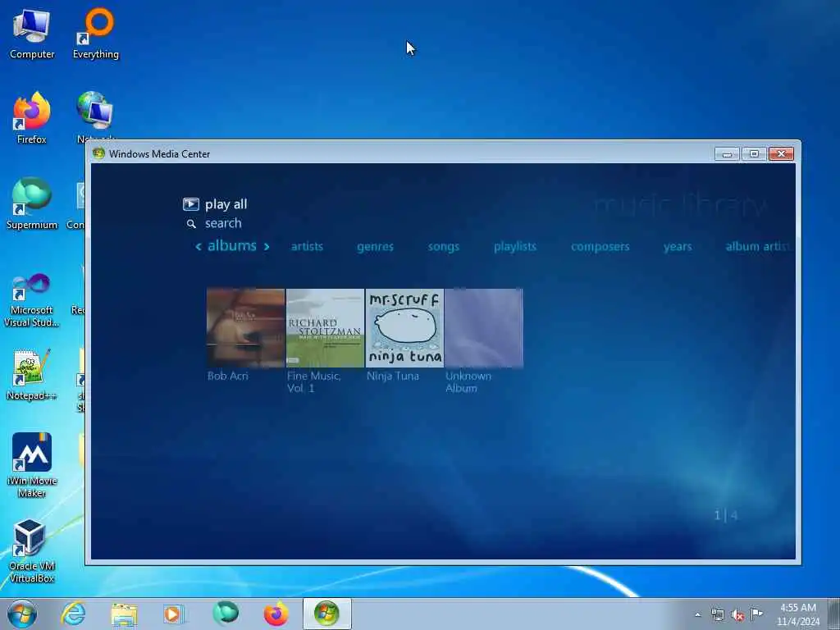
Task: Click the Show desktop strip on taskbar
Action: [833, 614]
